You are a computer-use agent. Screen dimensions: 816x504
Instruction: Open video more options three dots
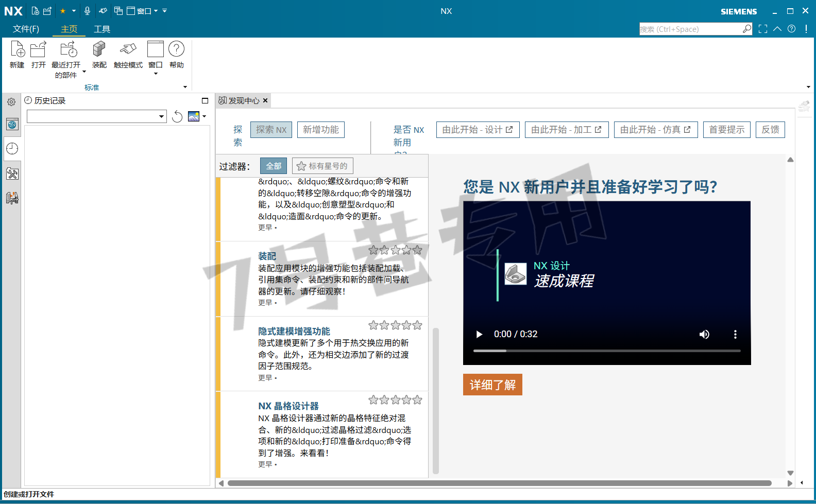735,334
